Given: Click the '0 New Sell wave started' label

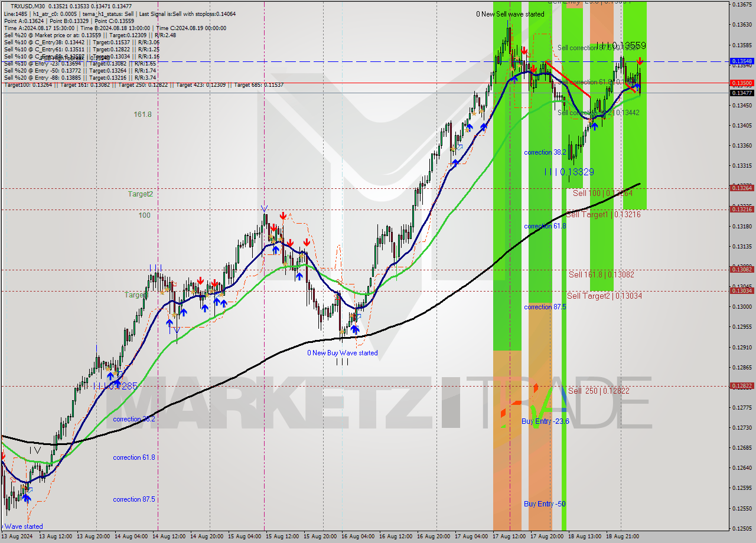Looking at the screenshot, I should click(x=510, y=14).
